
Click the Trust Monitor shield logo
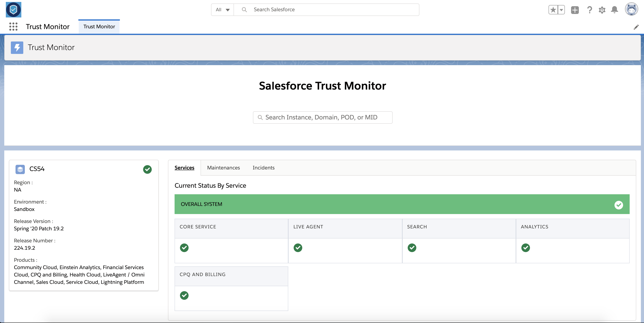pyautogui.click(x=14, y=10)
